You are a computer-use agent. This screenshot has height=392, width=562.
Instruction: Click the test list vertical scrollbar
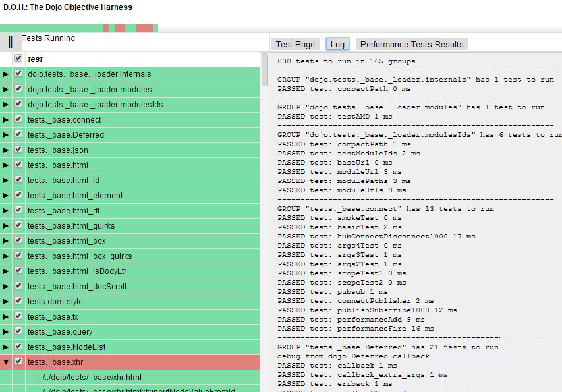click(265, 69)
